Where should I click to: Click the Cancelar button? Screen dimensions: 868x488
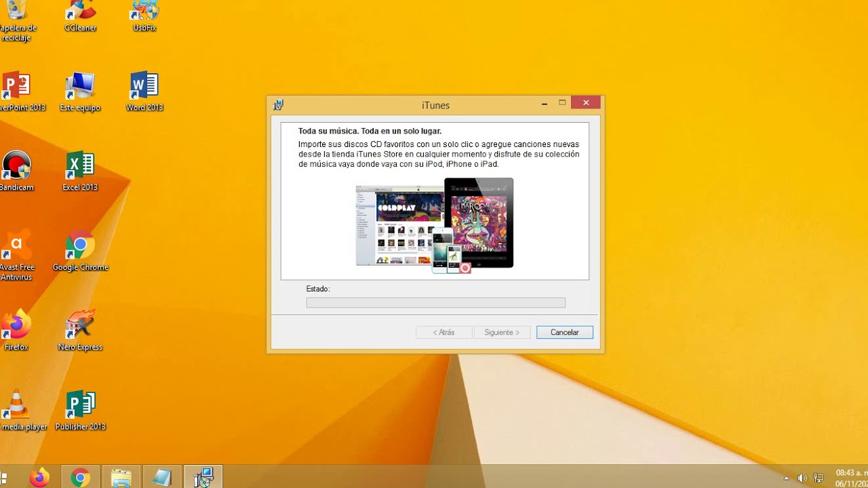pyautogui.click(x=565, y=333)
